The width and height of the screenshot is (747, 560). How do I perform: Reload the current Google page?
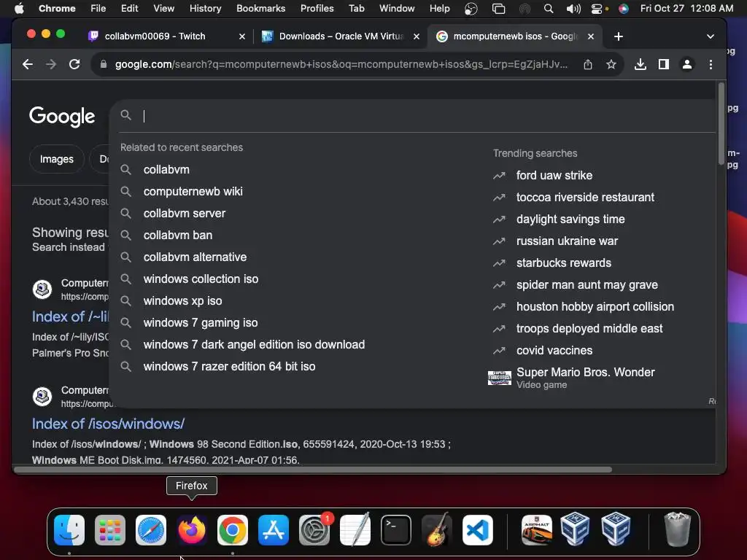click(74, 64)
